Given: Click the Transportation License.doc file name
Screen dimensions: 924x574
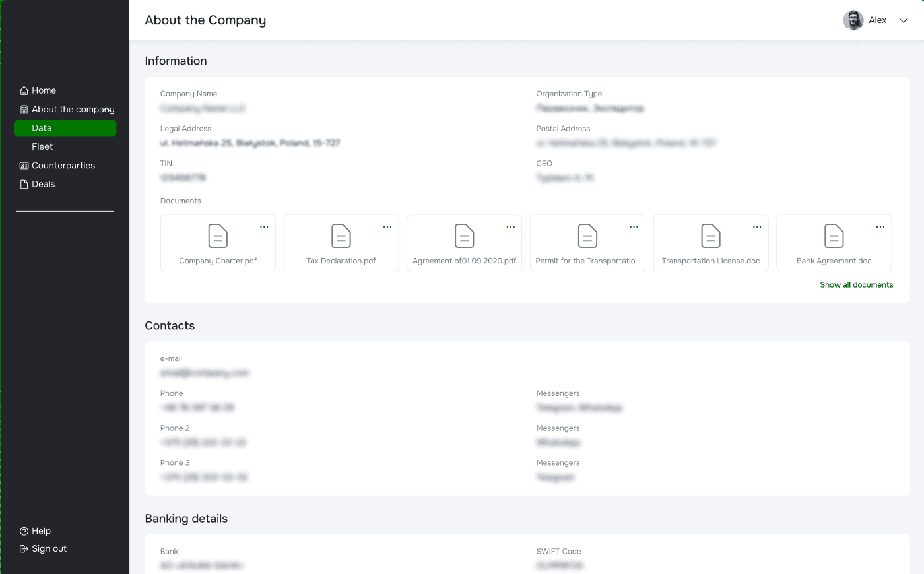Looking at the screenshot, I should coord(711,261).
